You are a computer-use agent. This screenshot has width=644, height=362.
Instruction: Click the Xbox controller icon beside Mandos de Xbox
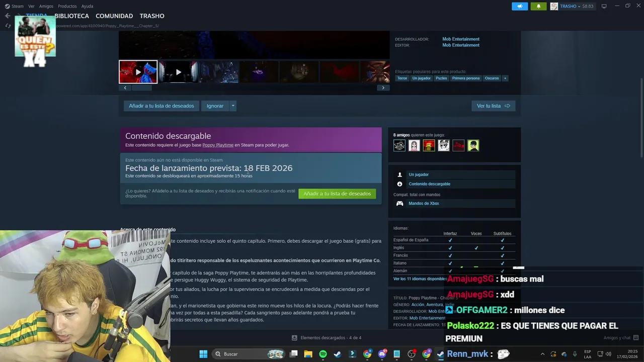pyautogui.click(x=399, y=204)
